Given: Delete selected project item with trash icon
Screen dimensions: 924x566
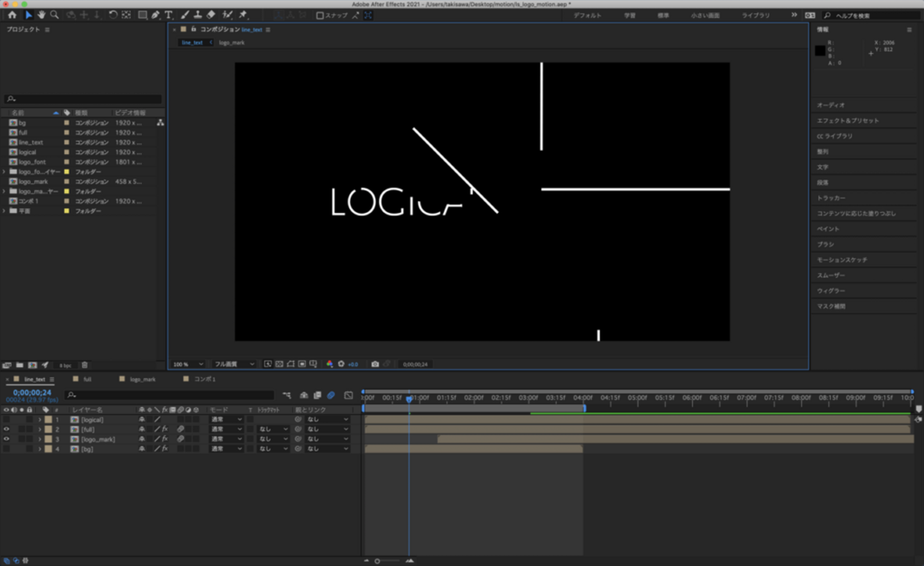Looking at the screenshot, I should (85, 365).
